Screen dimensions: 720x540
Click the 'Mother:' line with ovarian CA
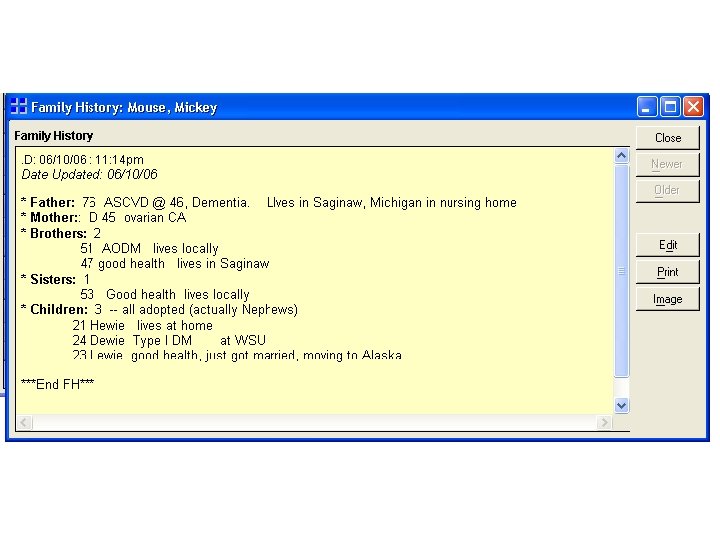[104, 218]
